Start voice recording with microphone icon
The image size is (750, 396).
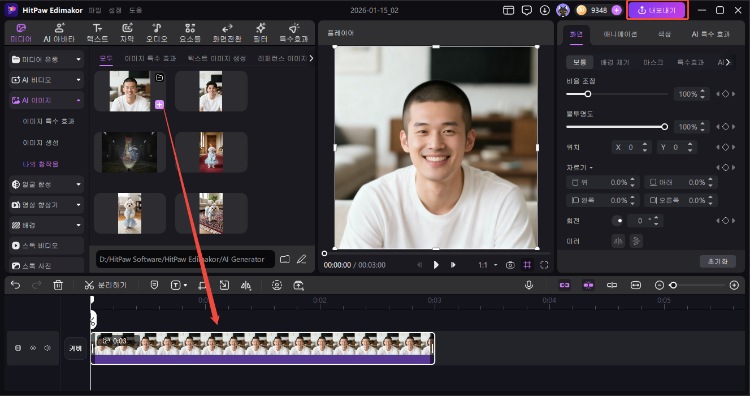[x=529, y=286]
